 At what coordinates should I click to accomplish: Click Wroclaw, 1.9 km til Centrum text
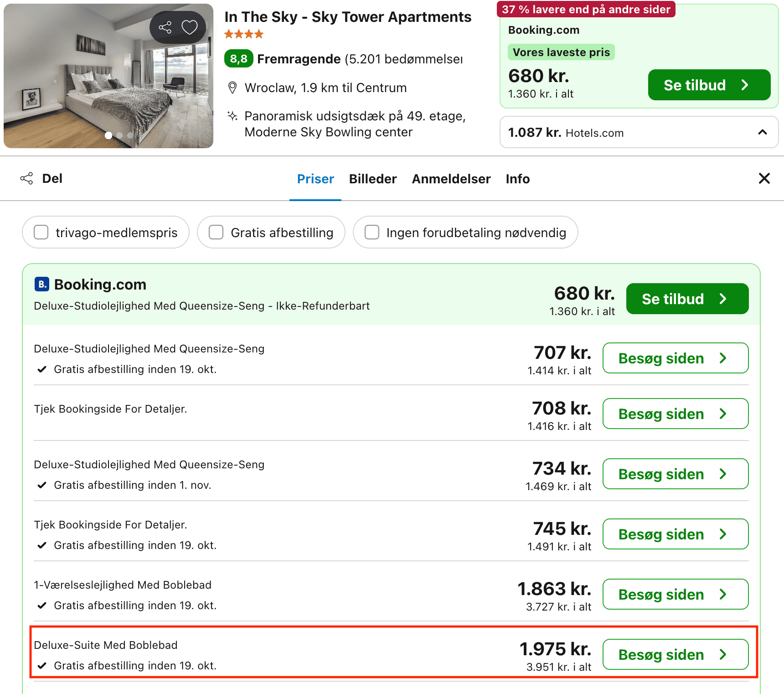[x=325, y=88]
